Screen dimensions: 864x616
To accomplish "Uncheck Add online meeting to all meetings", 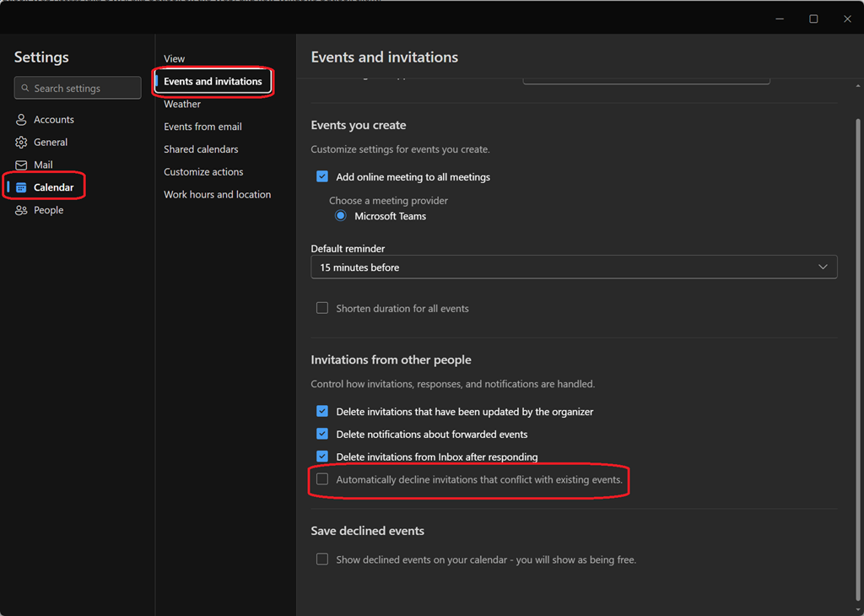I will click(322, 177).
